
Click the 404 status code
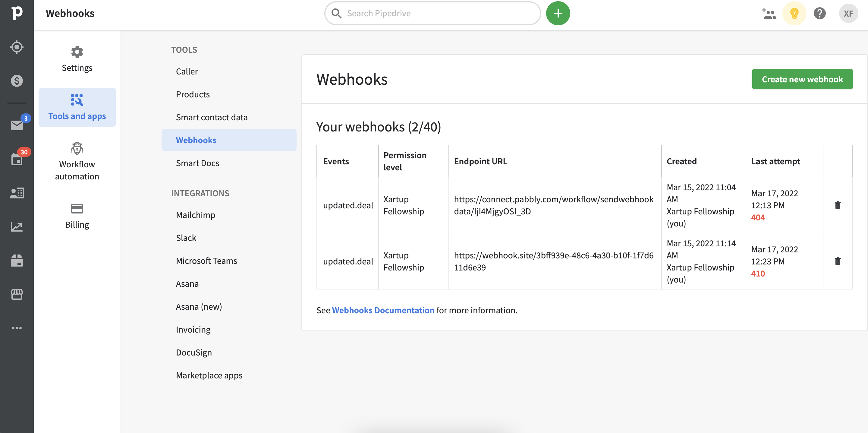758,217
